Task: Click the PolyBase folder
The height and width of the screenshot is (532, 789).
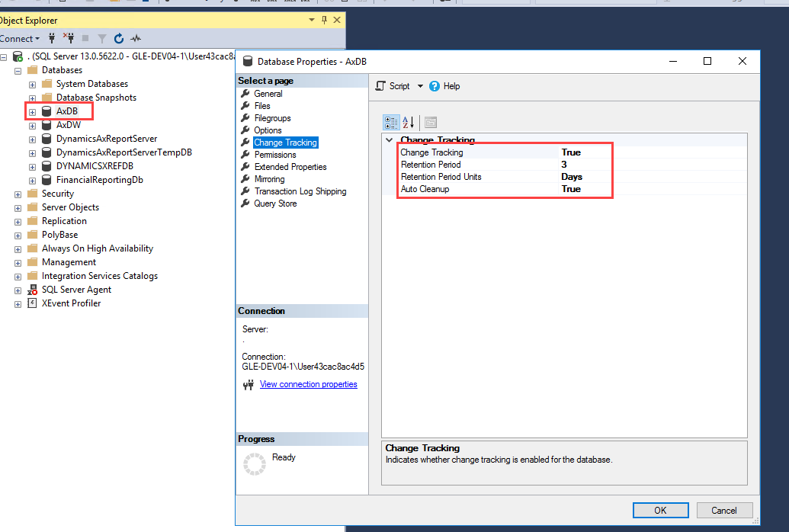Action: [x=60, y=235]
